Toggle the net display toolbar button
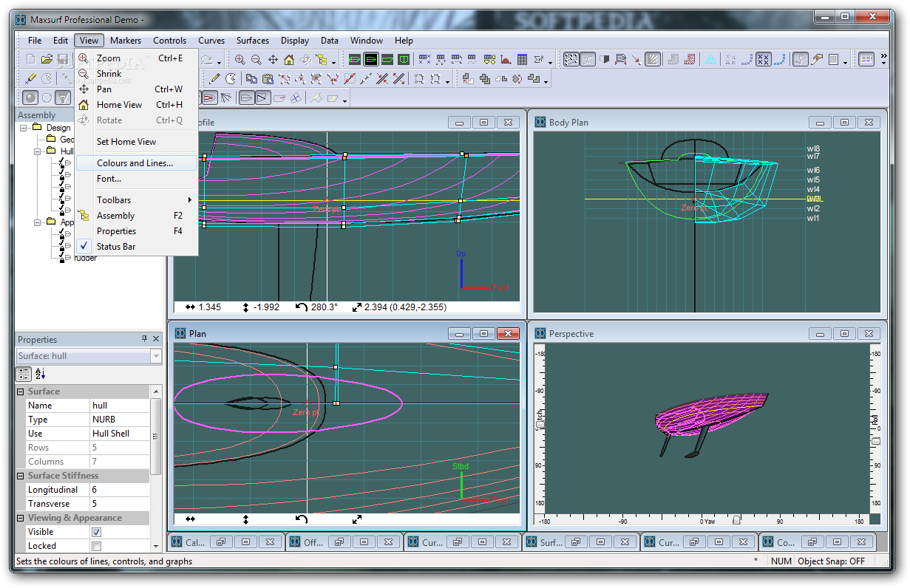This screenshot has height=588, width=910. click(571, 60)
